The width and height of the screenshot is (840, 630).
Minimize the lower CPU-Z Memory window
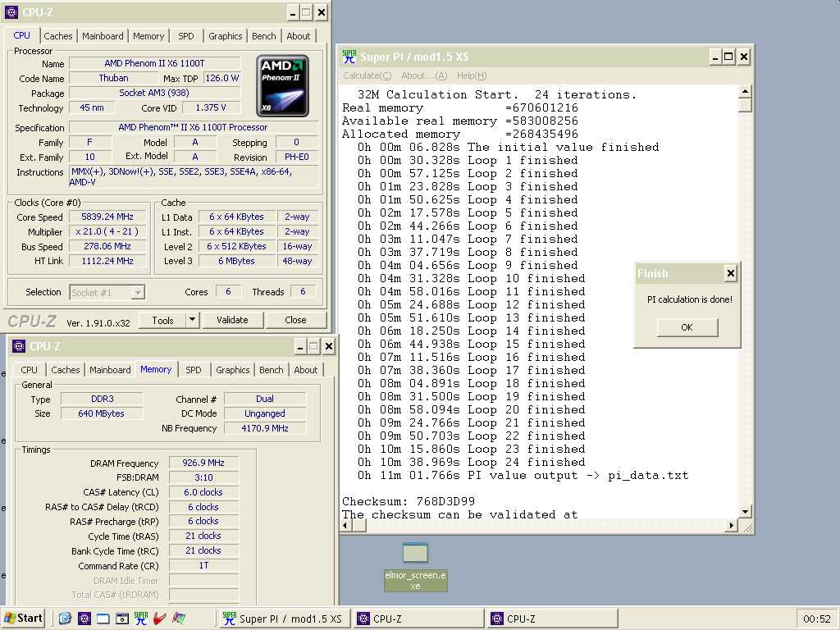coord(300,347)
